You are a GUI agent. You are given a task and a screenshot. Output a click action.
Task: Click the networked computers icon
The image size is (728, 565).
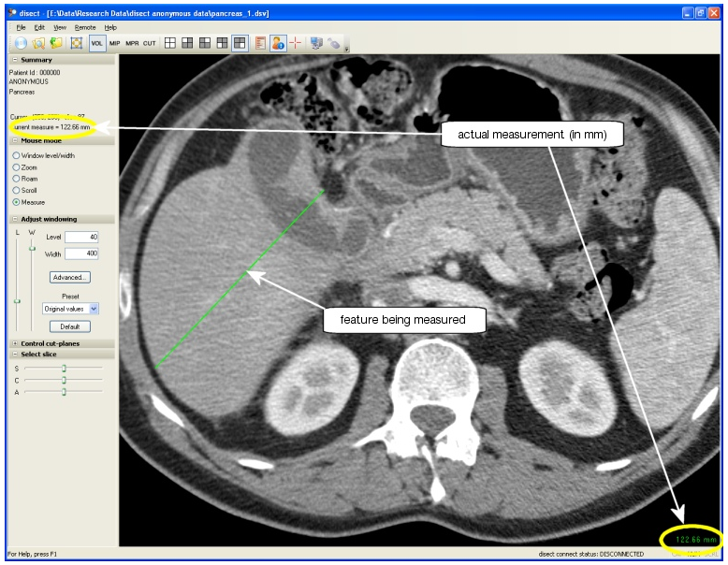click(316, 43)
